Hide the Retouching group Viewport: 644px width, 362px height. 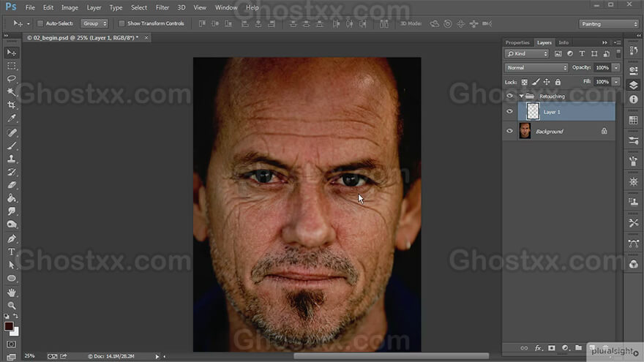tap(509, 96)
